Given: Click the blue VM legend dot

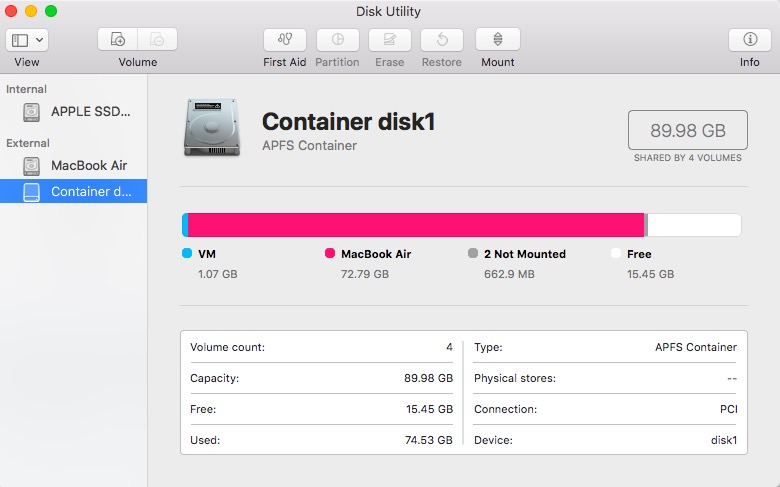Looking at the screenshot, I should (x=187, y=253).
